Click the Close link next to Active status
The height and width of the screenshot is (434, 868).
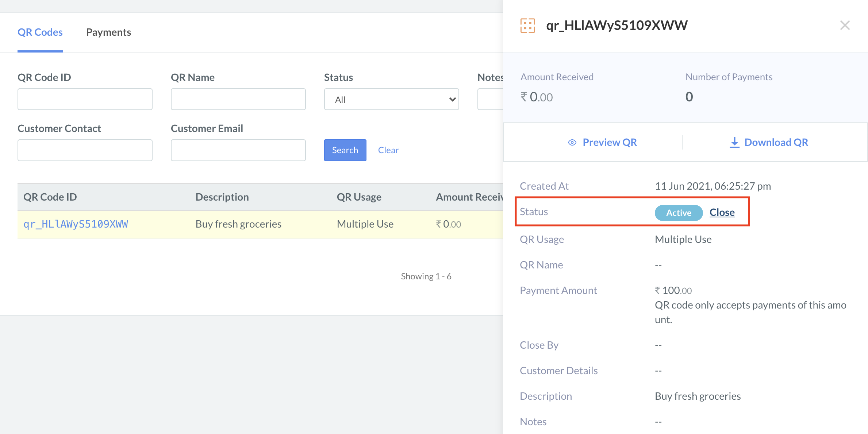click(722, 212)
